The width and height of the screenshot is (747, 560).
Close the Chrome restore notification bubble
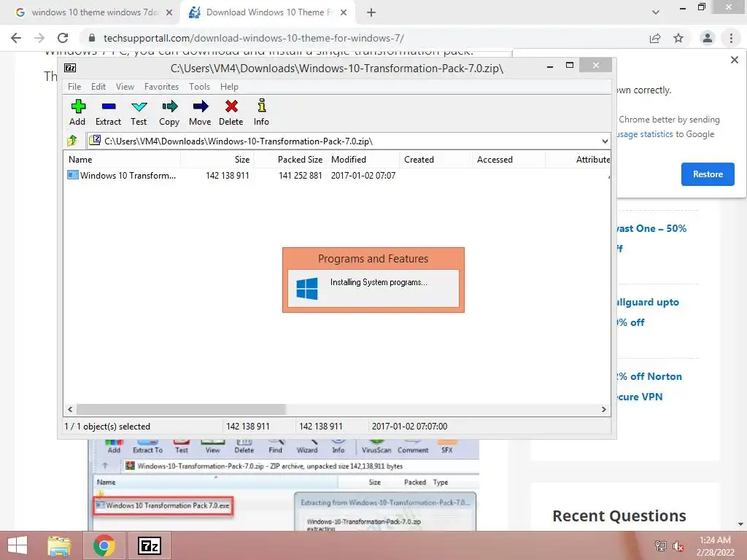tap(734, 60)
